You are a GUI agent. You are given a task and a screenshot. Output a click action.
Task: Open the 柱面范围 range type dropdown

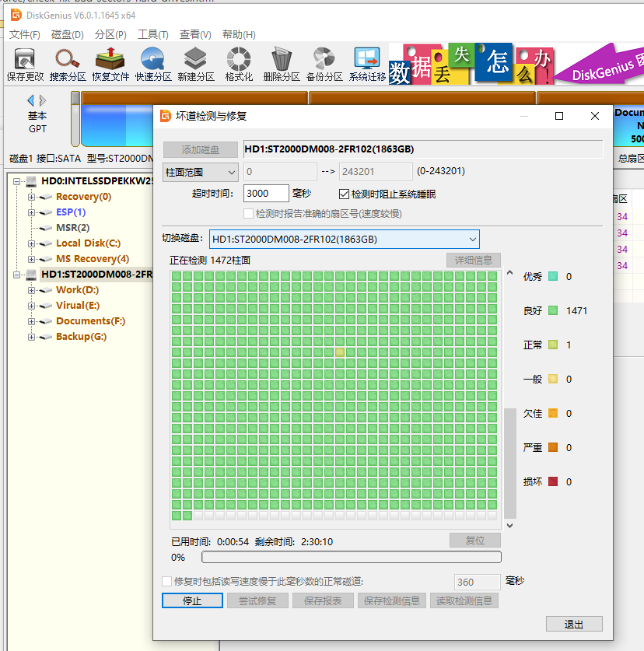point(201,173)
